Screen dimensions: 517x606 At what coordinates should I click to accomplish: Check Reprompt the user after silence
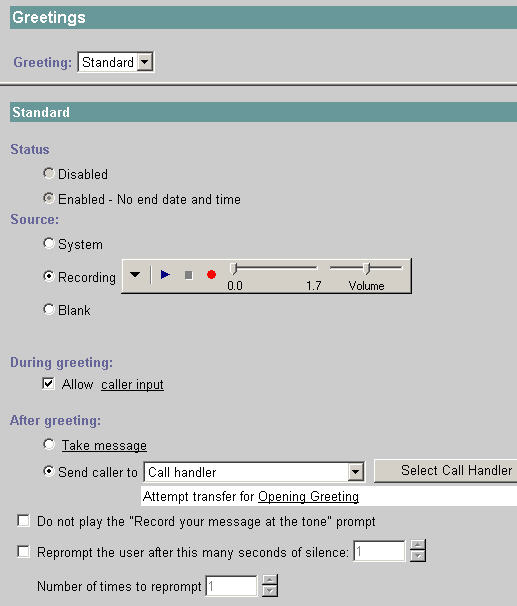[x=24, y=552]
